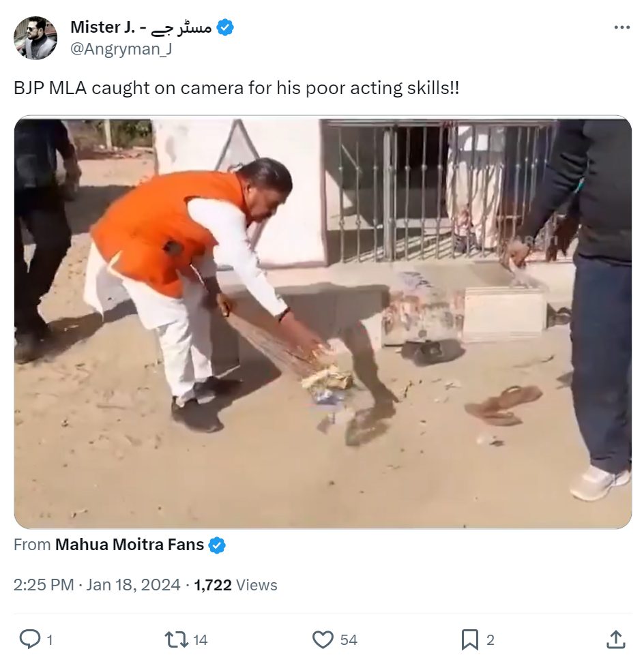View the 1,722 Views count
Image resolution: width=644 pixels, height=664 pixels.
pos(235,585)
